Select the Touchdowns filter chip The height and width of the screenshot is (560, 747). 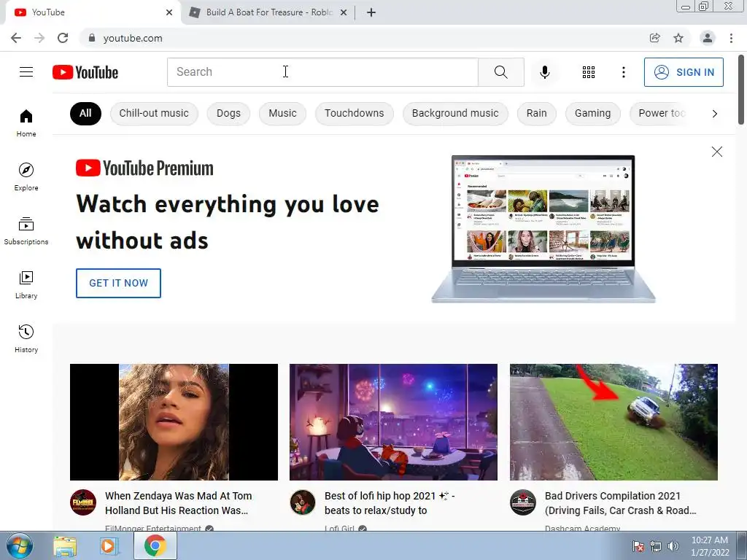point(355,113)
